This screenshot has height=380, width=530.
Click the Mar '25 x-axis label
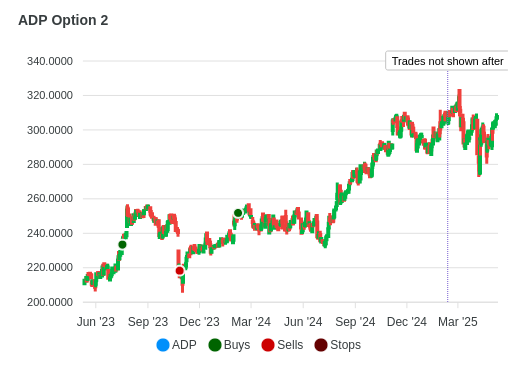(458, 322)
